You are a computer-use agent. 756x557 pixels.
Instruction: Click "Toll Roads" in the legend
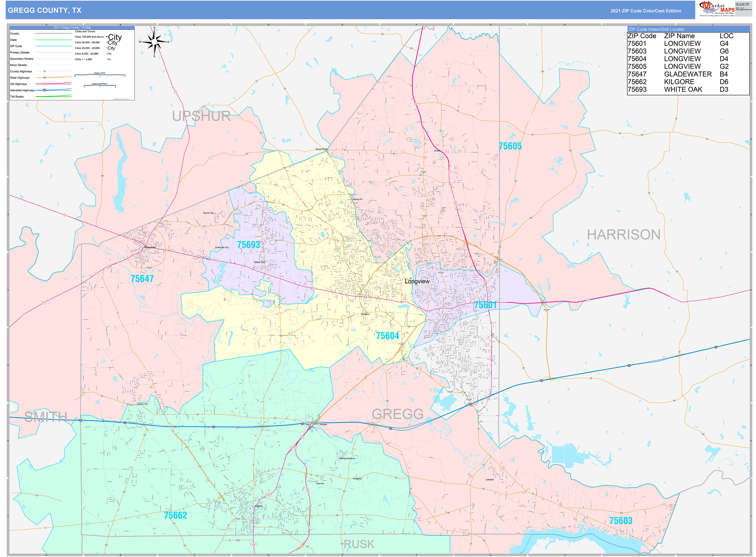pos(17,97)
